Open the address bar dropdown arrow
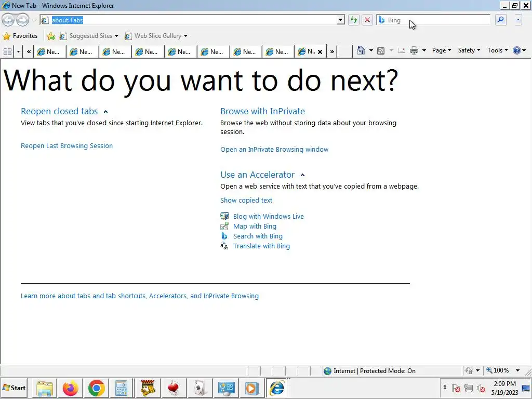532x399 pixels. pos(341,20)
